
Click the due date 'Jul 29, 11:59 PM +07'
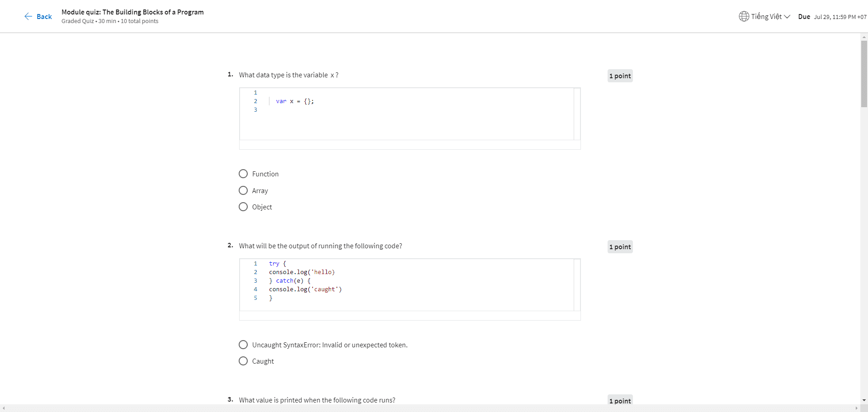[x=840, y=17]
